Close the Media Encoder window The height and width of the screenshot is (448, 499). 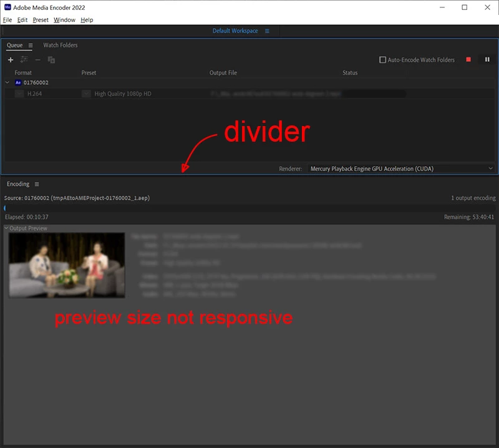point(487,7)
